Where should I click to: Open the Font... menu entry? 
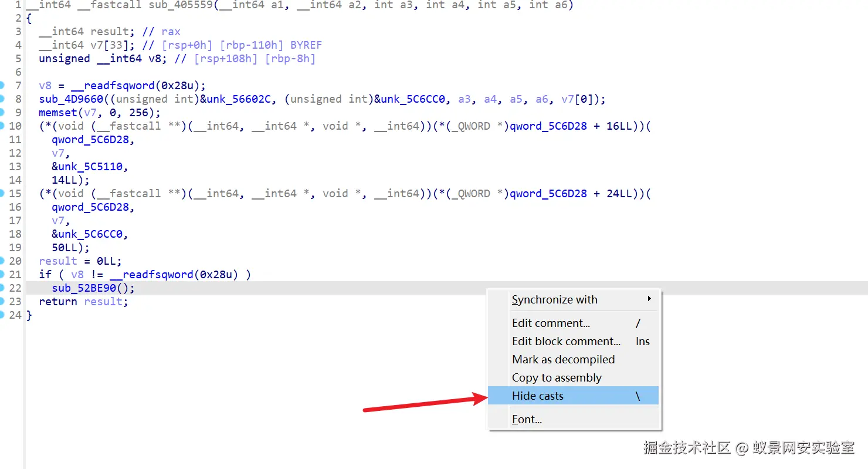574,419
